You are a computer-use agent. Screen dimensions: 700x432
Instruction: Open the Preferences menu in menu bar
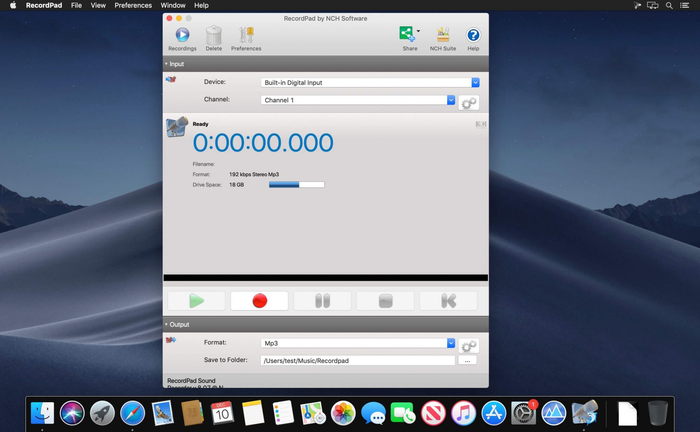pos(133,5)
